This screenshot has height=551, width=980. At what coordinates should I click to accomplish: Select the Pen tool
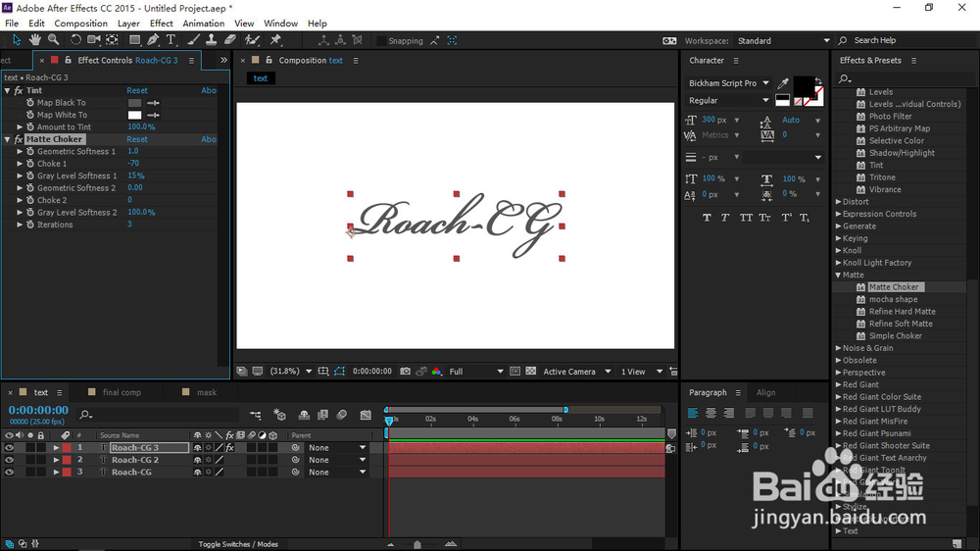153,40
